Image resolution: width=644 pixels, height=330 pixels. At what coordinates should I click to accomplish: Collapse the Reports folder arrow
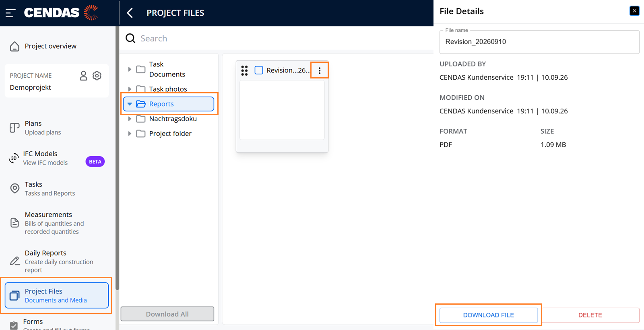tap(130, 104)
